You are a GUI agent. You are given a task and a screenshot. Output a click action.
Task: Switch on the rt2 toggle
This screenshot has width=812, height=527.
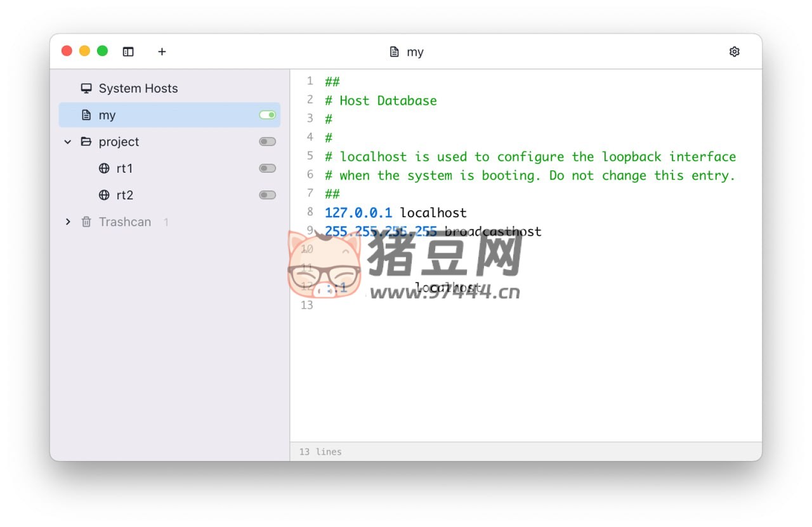coord(267,195)
